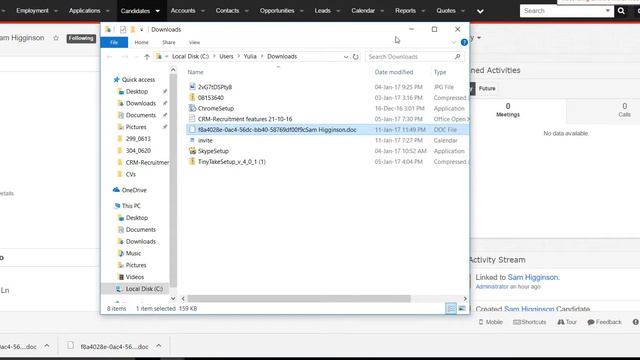Click the CRM Search input field

561,11
